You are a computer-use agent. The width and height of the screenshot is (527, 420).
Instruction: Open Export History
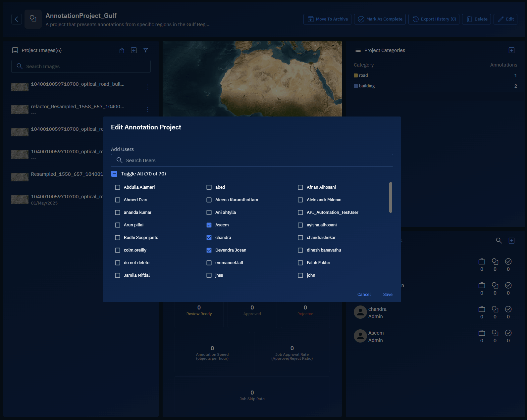[x=434, y=19]
